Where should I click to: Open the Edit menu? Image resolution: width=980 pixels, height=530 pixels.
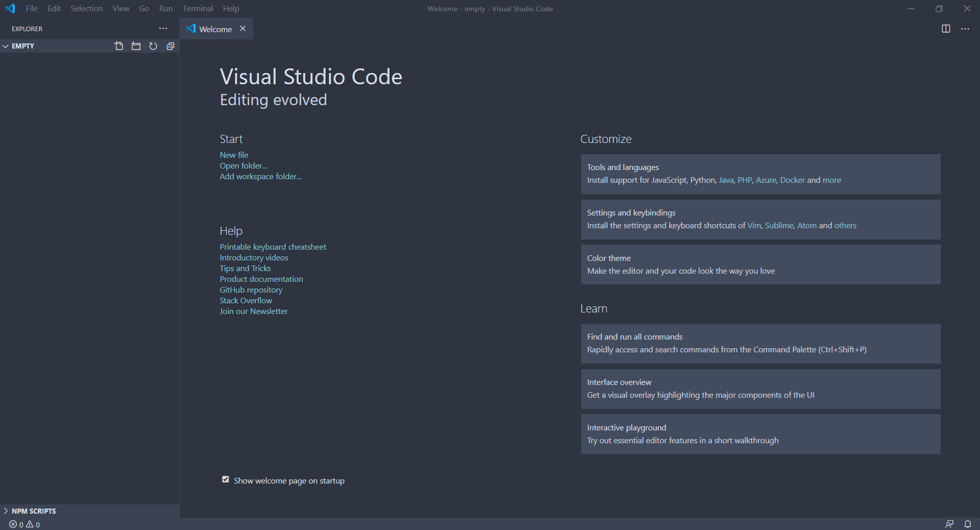tap(54, 9)
